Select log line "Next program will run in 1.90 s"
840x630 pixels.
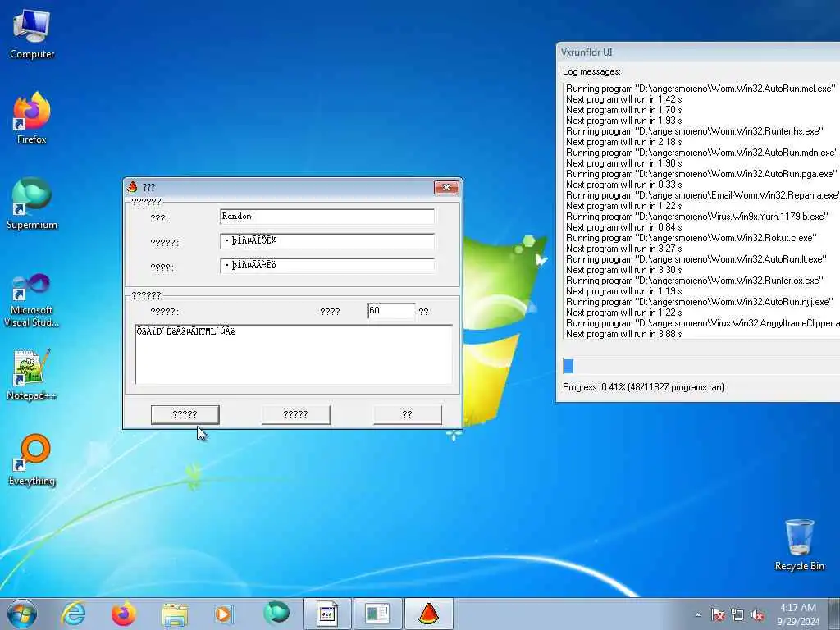[x=624, y=163]
